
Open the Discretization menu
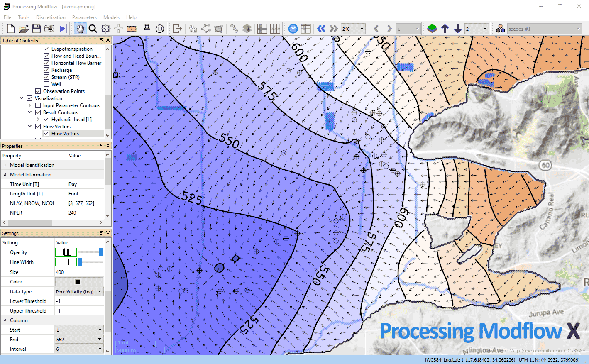pos(51,17)
